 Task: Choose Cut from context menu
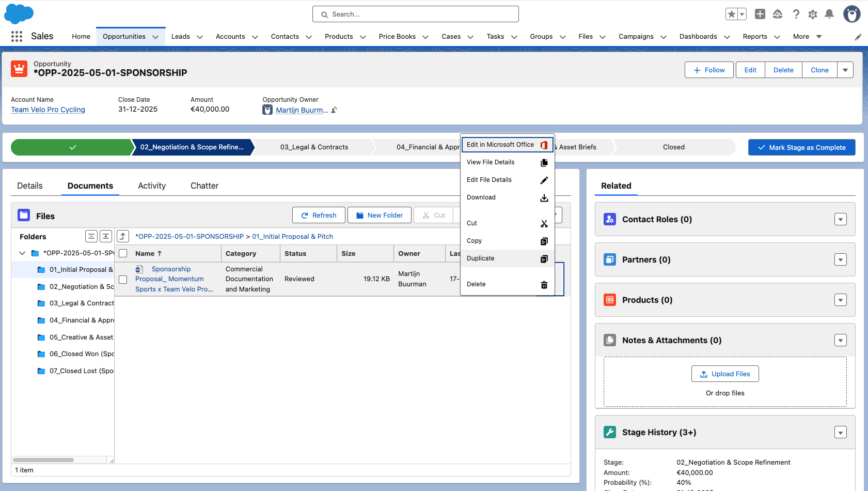point(507,223)
